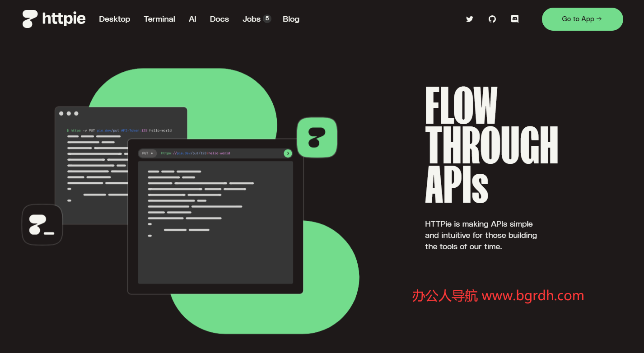Click the https command line in terminal illustration
The image size is (644, 353).
pyautogui.click(x=119, y=130)
